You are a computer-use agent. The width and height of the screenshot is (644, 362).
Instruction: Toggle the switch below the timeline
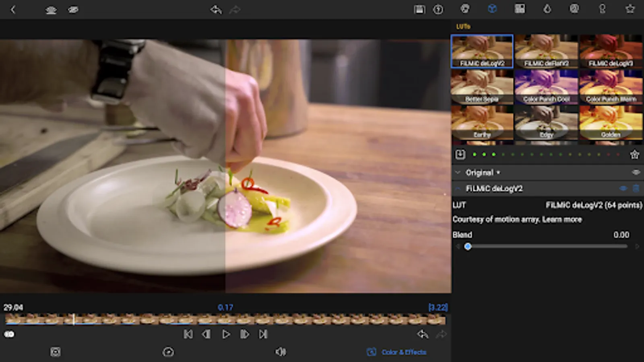click(x=9, y=334)
